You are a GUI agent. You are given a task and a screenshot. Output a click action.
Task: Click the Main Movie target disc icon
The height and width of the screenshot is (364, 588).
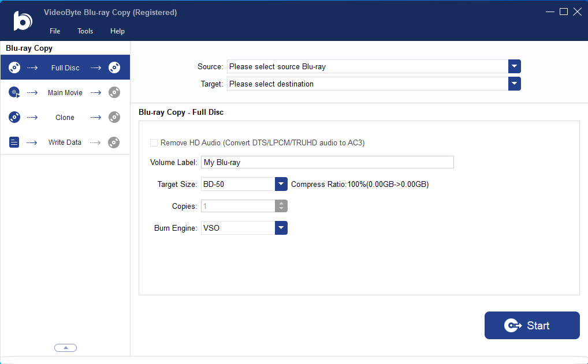point(114,92)
